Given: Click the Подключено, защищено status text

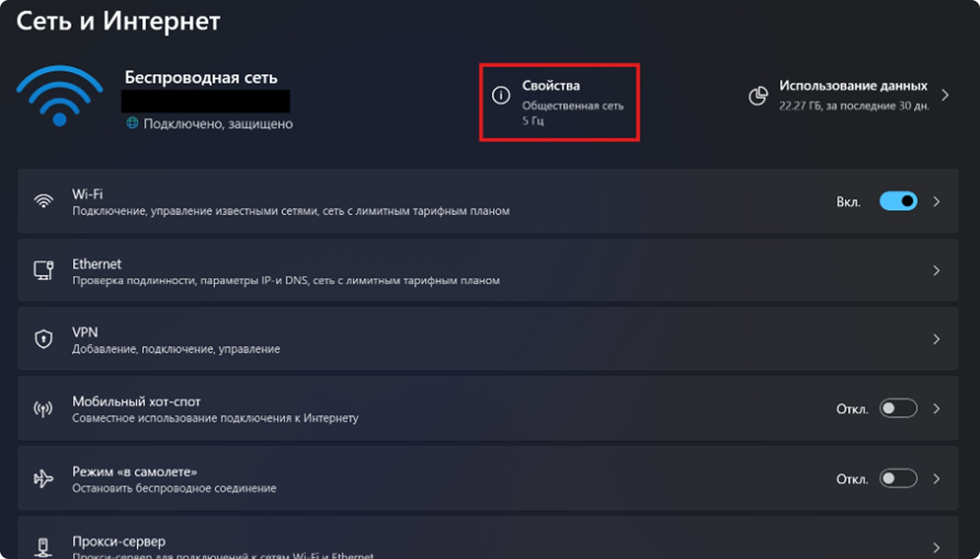Looking at the screenshot, I should coord(218,124).
